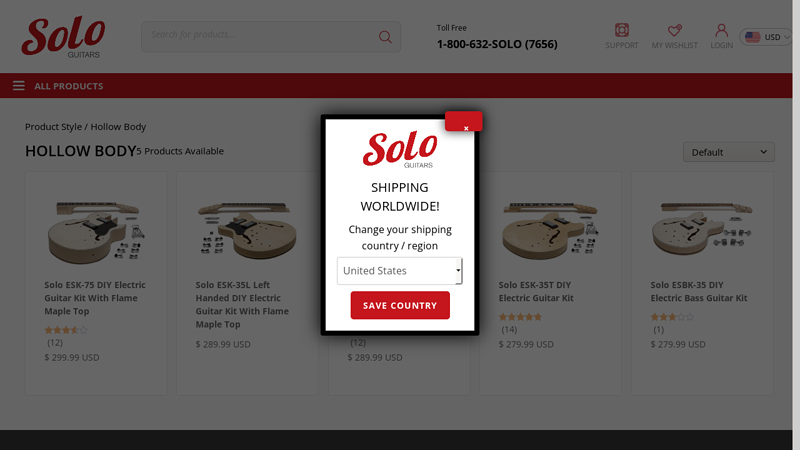This screenshot has width=800, height=450.
Task: Go to Product Style breadcrumb
Action: tap(53, 127)
